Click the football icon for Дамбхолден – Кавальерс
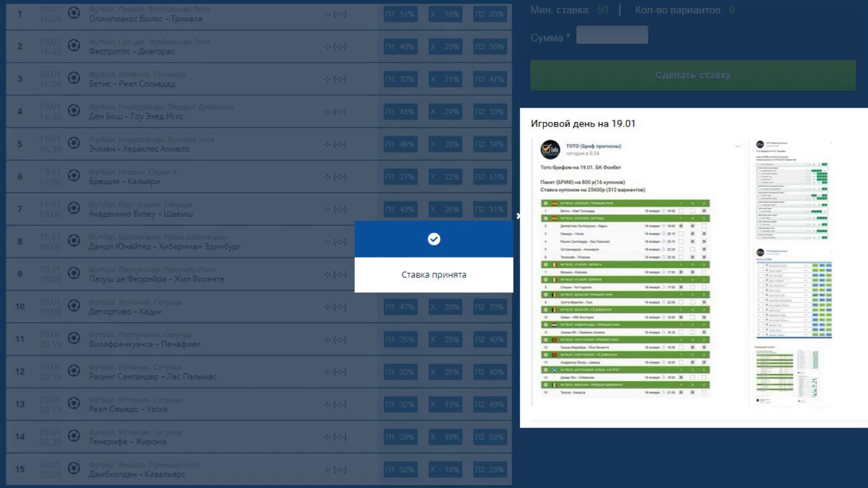 74,469
